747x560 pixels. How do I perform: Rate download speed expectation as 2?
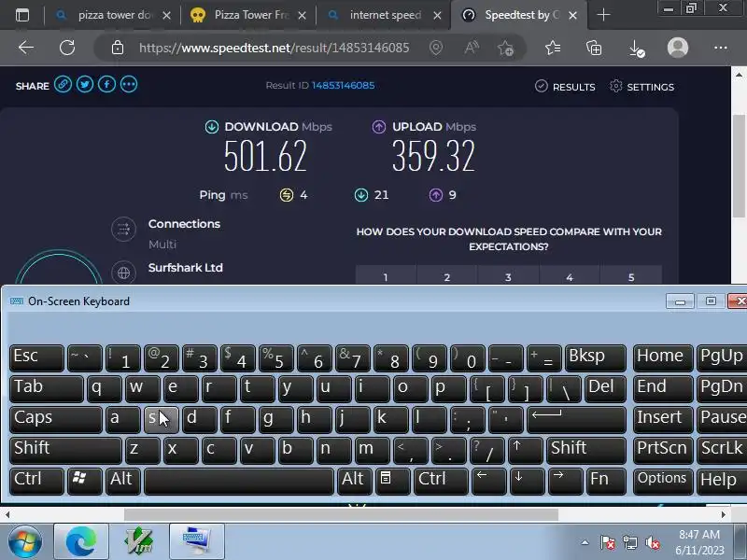pos(447,275)
